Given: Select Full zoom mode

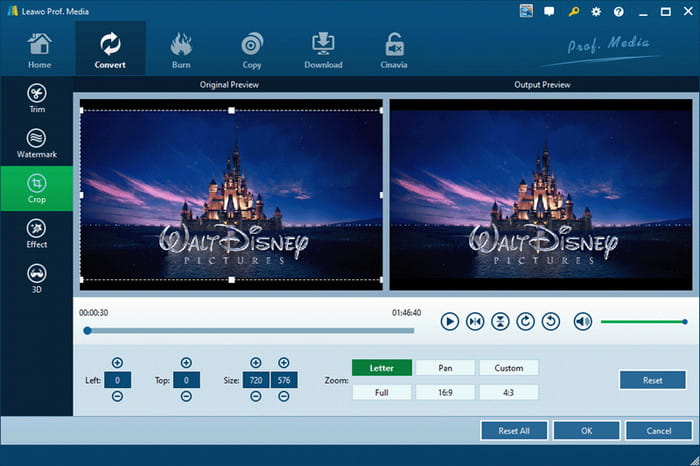Looking at the screenshot, I should pyautogui.click(x=382, y=392).
